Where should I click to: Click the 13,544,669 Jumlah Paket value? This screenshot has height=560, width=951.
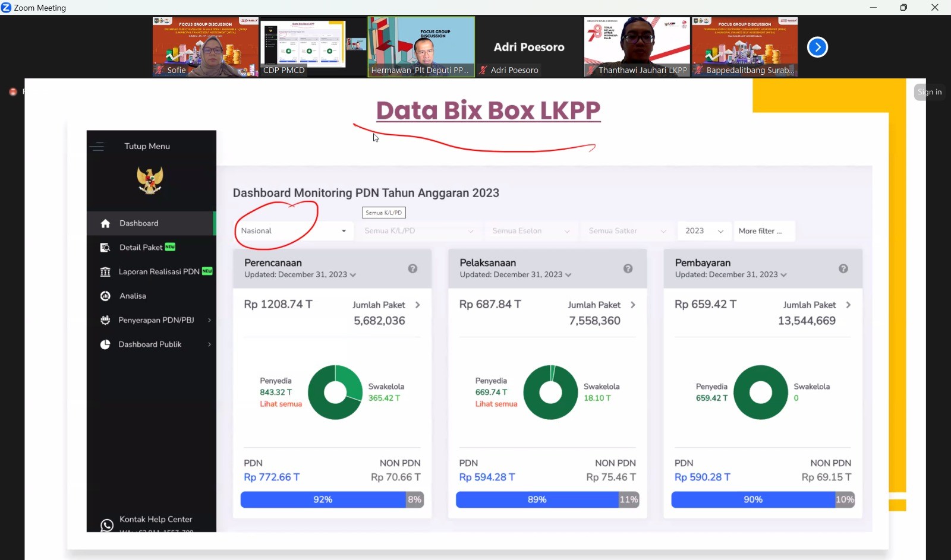tap(807, 321)
